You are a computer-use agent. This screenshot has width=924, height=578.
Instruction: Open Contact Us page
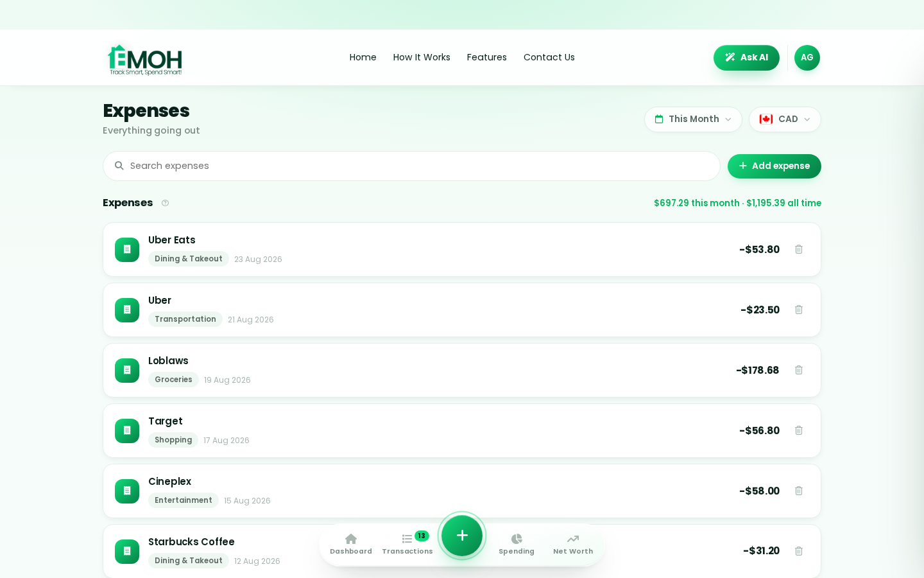[549, 57]
